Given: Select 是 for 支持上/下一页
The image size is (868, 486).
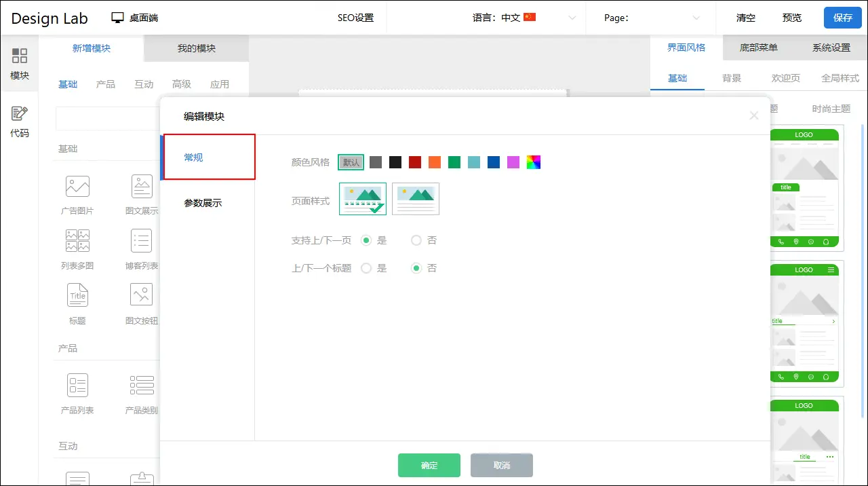Looking at the screenshot, I should pos(366,240).
